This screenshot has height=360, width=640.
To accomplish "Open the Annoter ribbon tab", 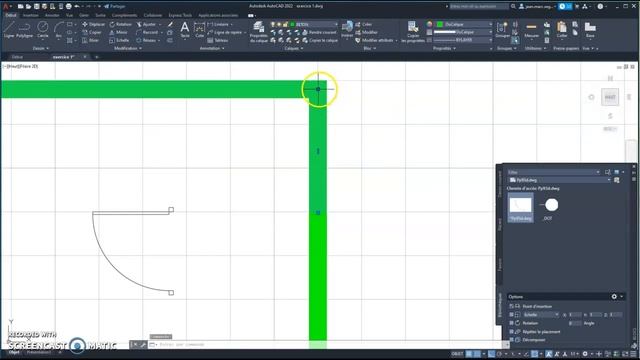I will point(52,15).
